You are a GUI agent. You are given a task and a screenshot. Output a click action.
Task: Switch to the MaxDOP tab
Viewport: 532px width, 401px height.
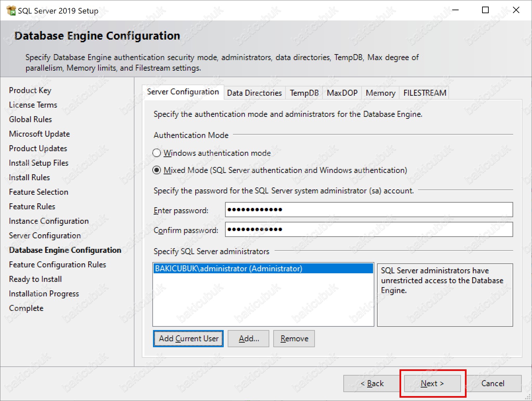[x=342, y=93]
